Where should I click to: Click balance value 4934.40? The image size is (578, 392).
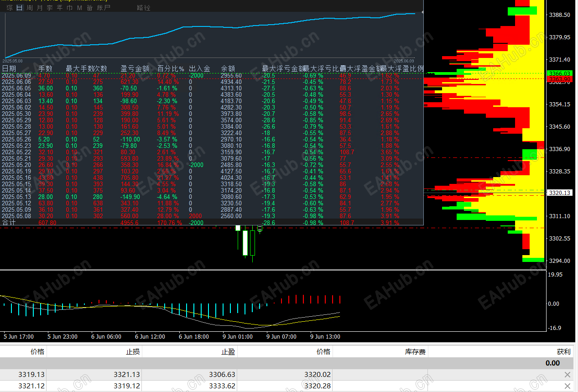(x=231, y=82)
